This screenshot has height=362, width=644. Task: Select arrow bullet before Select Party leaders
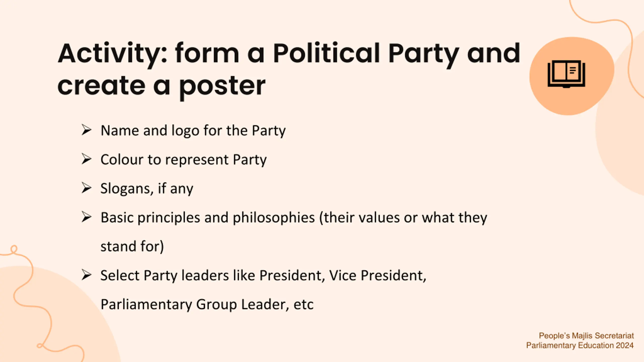86,275
